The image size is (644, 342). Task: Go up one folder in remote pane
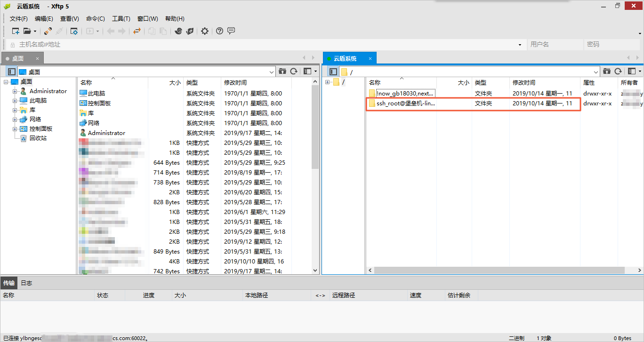click(607, 72)
